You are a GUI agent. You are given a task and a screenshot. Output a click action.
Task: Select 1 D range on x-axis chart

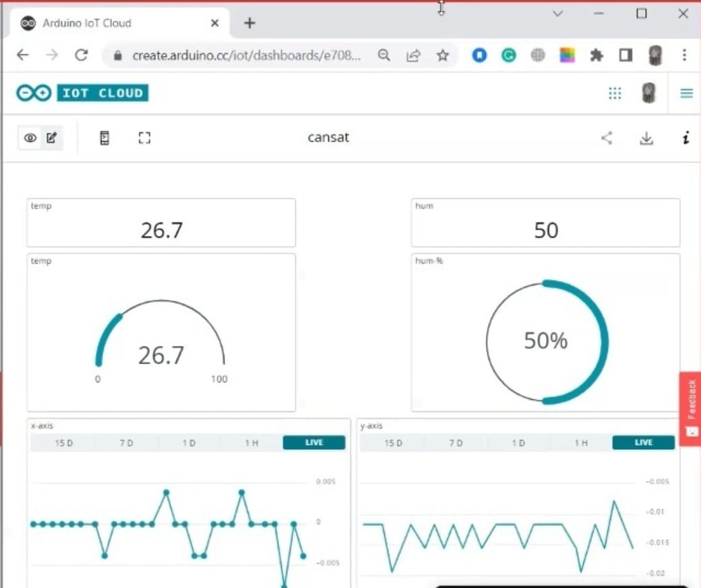pos(189,442)
